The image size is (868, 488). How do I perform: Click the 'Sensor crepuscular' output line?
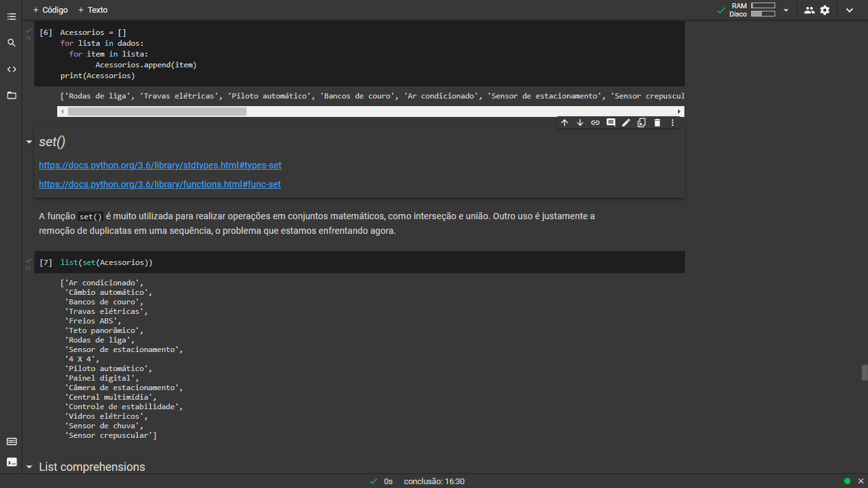[x=111, y=435]
